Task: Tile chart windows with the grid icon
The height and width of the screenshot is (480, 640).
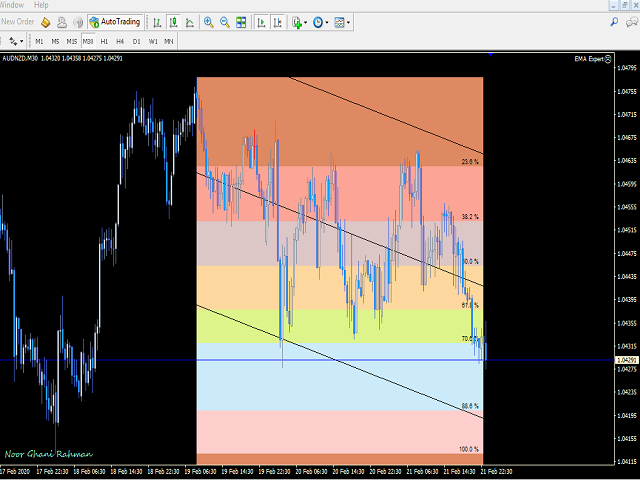Action: tap(241, 21)
